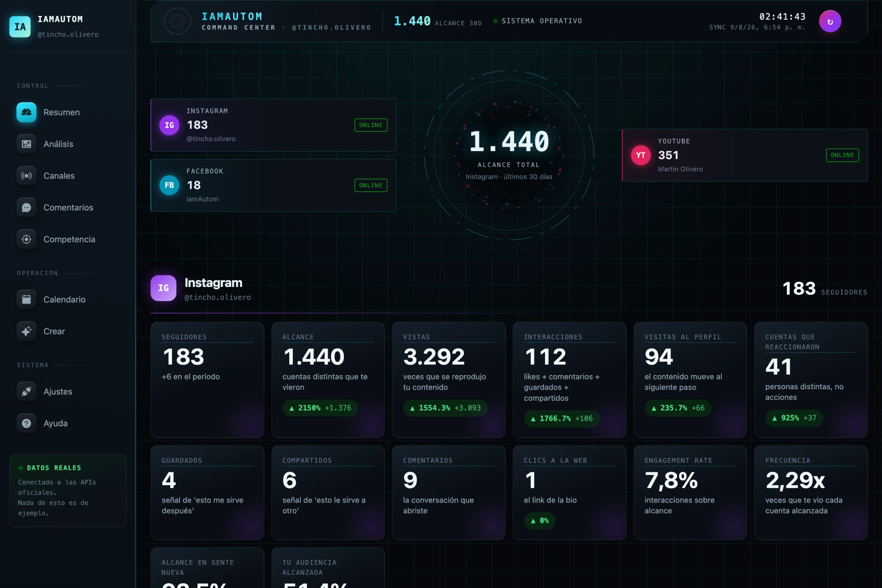
Task: Select the Crear menu label
Action: click(54, 331)
